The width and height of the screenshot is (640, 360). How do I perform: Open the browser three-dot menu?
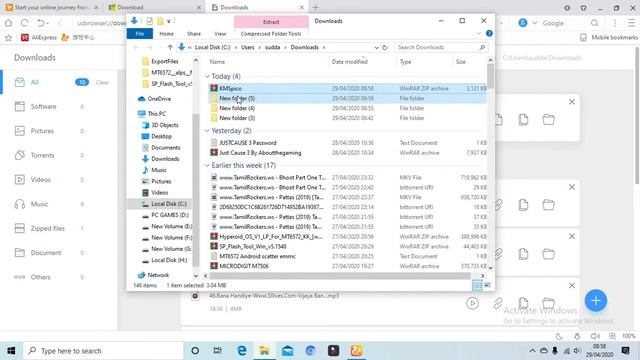click(615, 23)
